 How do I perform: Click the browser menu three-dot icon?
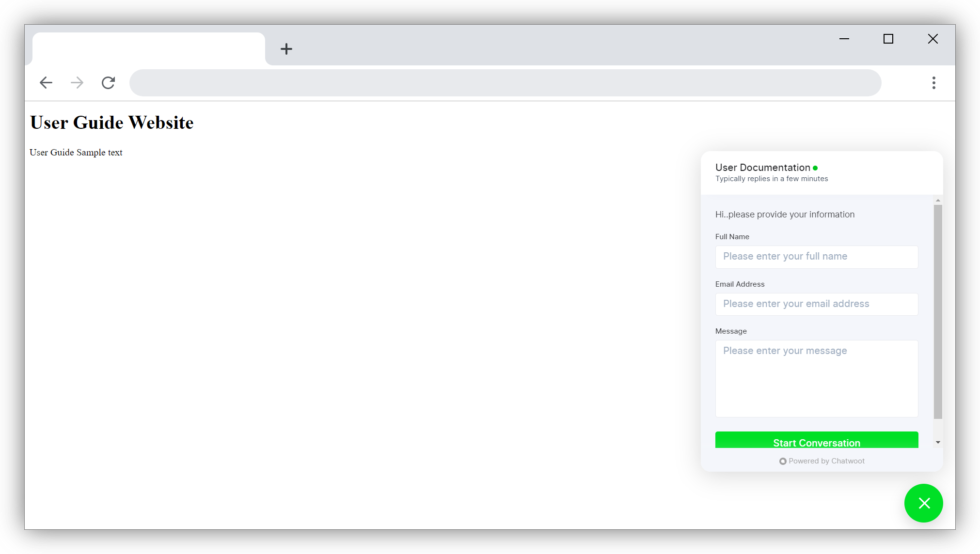tap(933, 83)
